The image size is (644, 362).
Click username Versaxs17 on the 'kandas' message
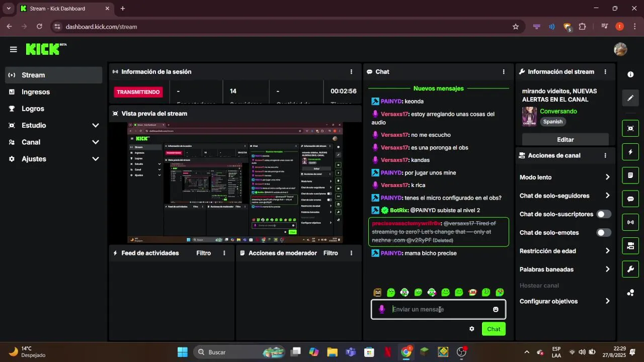[394, 160]
